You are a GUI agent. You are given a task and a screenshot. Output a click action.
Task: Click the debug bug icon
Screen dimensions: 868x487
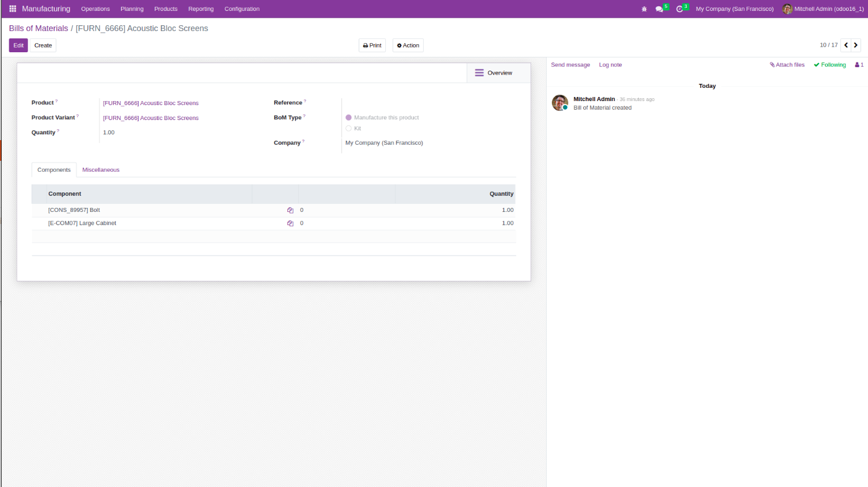[644, 9]
